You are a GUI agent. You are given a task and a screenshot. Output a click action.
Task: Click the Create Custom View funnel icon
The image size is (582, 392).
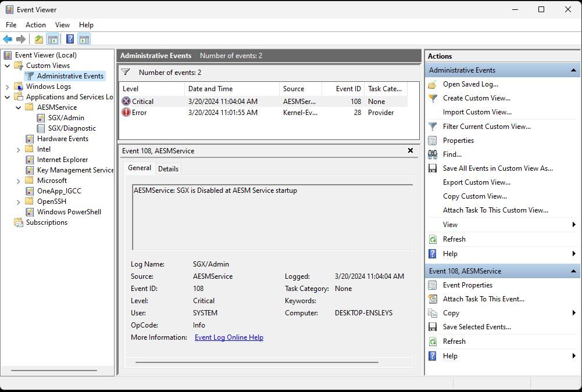coord(433,98)
